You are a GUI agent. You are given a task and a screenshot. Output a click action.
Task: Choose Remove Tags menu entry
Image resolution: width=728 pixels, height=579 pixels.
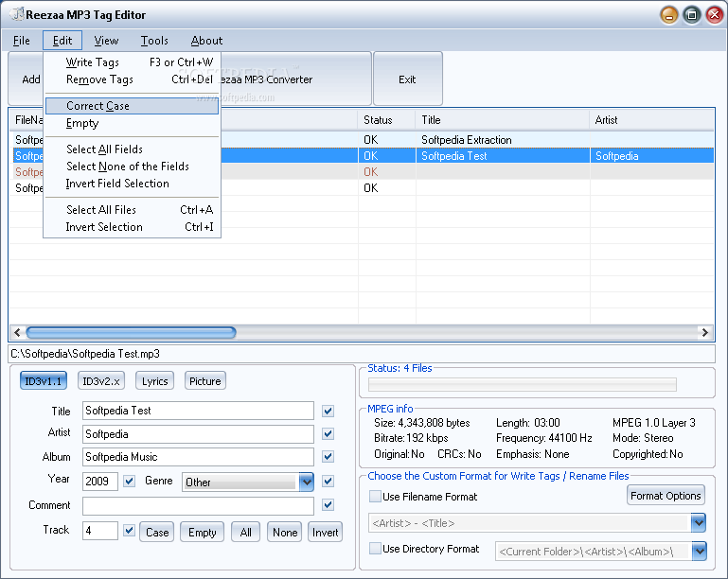click(132, 79)
